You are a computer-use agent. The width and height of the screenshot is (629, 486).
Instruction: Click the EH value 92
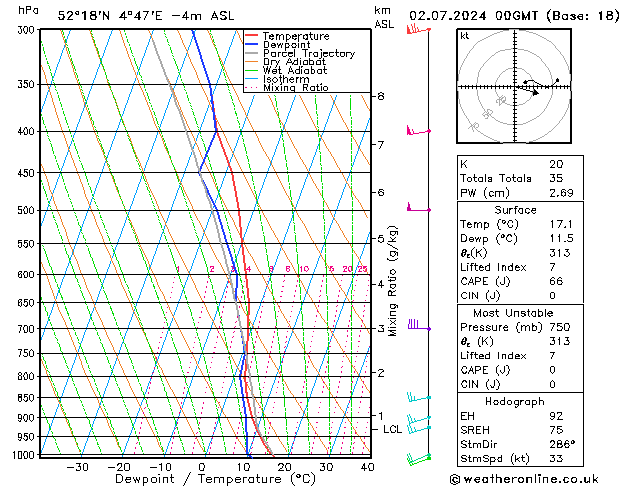556,416
